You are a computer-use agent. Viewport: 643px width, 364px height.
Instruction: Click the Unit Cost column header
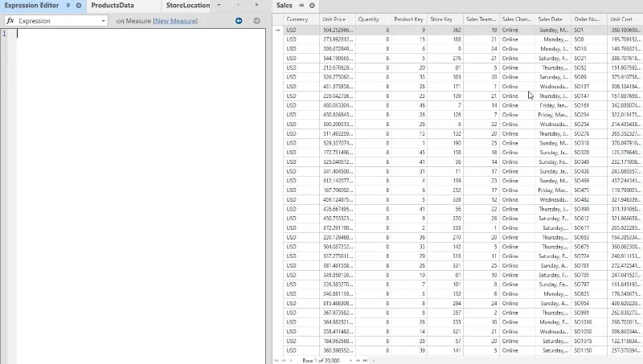click(625, 19)
